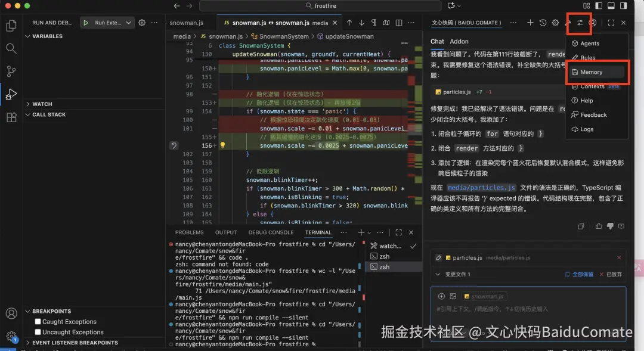Open Source Control in the activity bar
This screenshot has height=351, width=644.
pos(11,72)
